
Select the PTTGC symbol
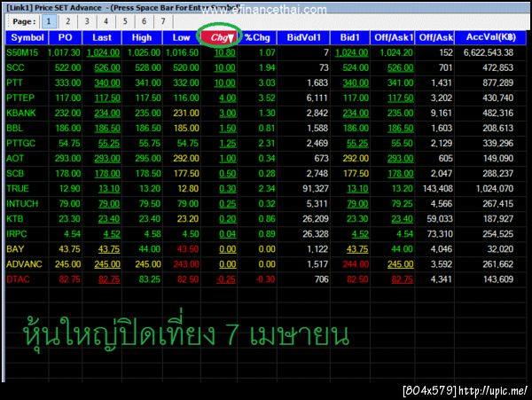click(x=20, y=144)
